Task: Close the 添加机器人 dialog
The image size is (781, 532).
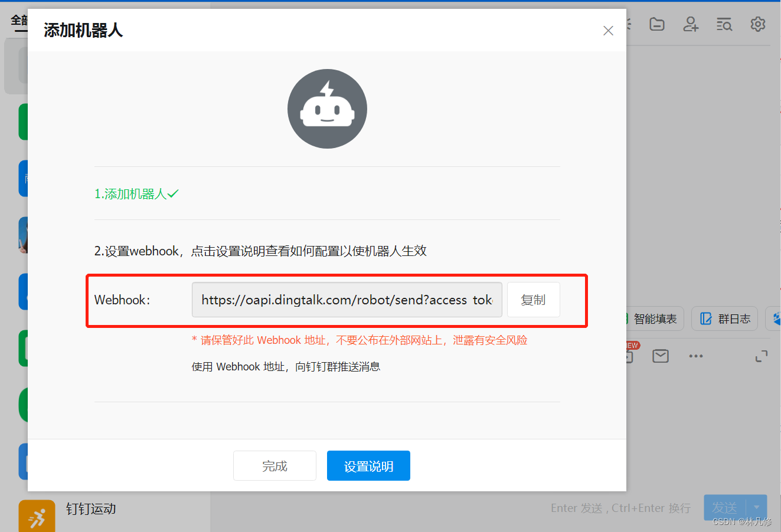Action: (x=608, y=31)
